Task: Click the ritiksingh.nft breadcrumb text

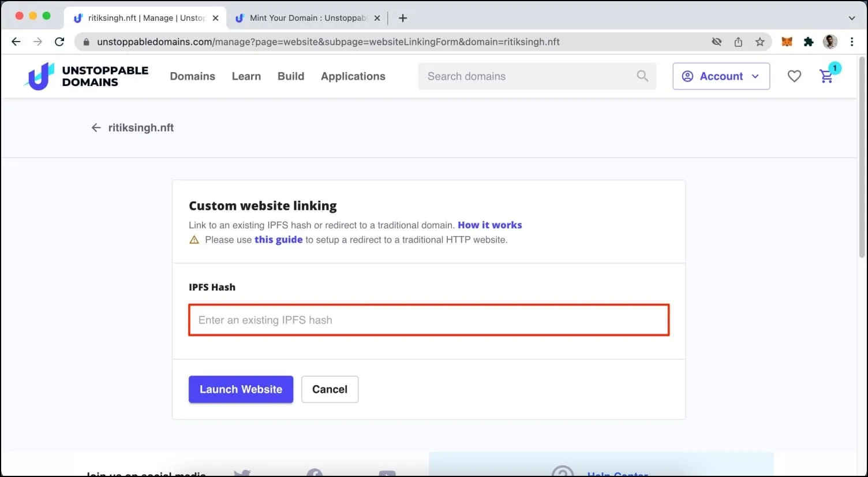Action: pyautogui.click(x=141, y=128)
